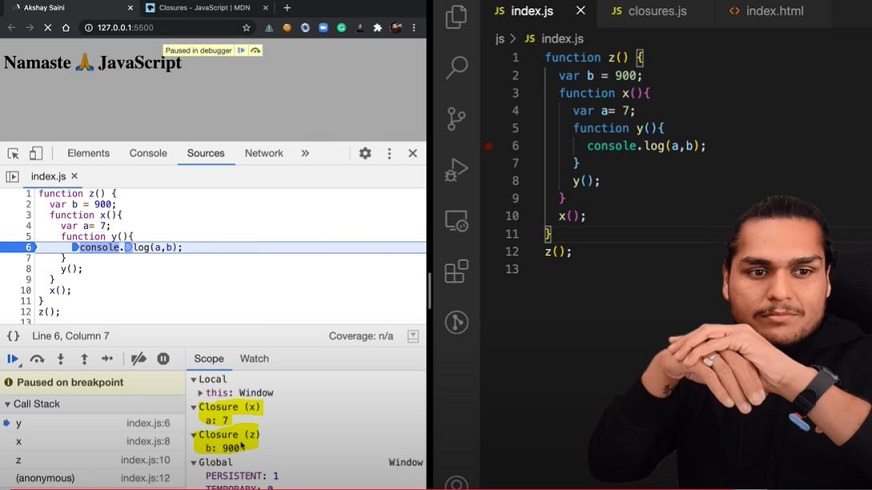Close the index.js tab in VS Code
The height and width of the screenshot is (490, 872).
click(x=581, y=11)
